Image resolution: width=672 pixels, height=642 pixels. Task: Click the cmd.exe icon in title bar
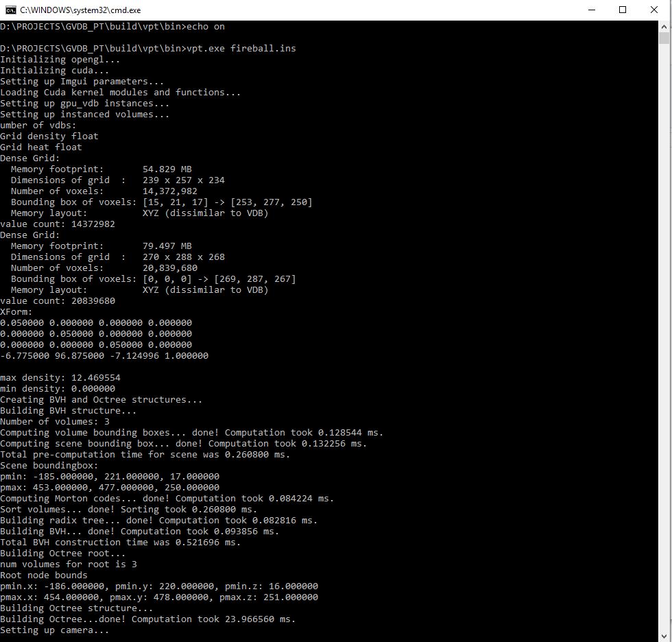pos(10,10)
